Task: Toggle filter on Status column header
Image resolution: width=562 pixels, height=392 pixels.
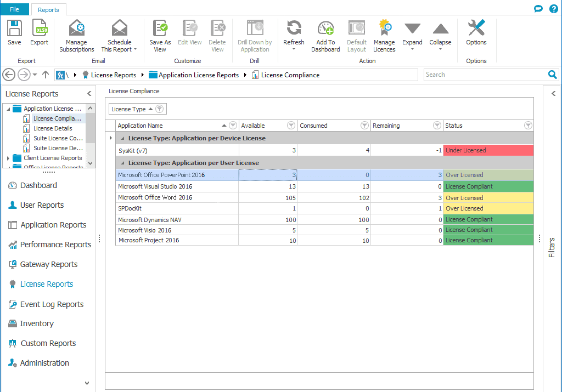Action: (528, 126)
